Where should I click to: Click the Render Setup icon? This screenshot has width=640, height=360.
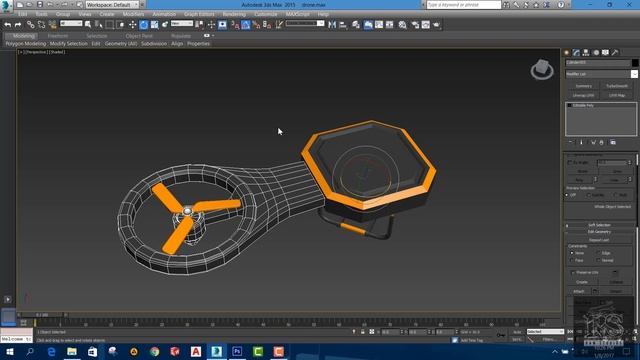[x=415, y=25]
